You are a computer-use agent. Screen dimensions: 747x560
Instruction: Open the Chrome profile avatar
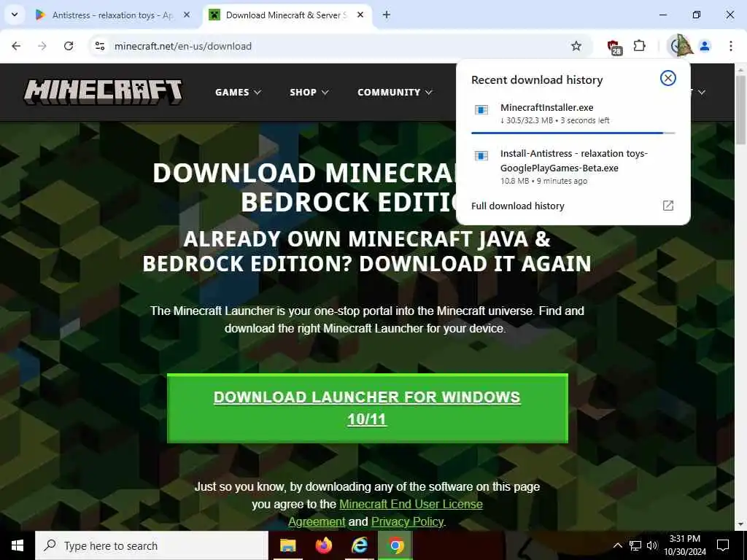pyautogui.click(x=705, y=46)
